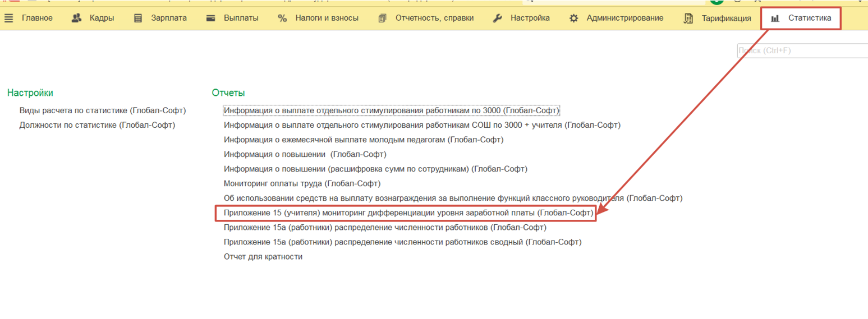Viewport: 868px width, 319px height.
Task: Click the wrench icon for Настройка
Action: point(497,18)
